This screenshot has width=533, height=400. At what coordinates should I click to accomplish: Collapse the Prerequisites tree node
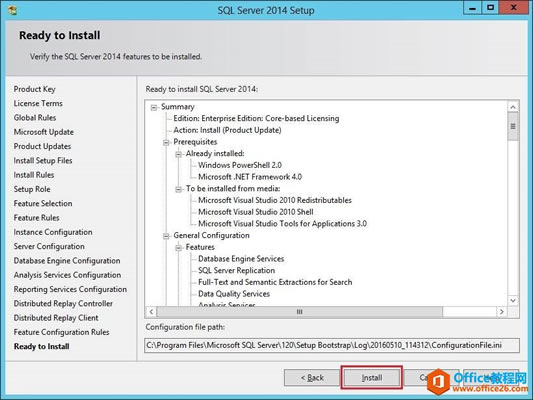pyautogui.click(x=166, y=142)
